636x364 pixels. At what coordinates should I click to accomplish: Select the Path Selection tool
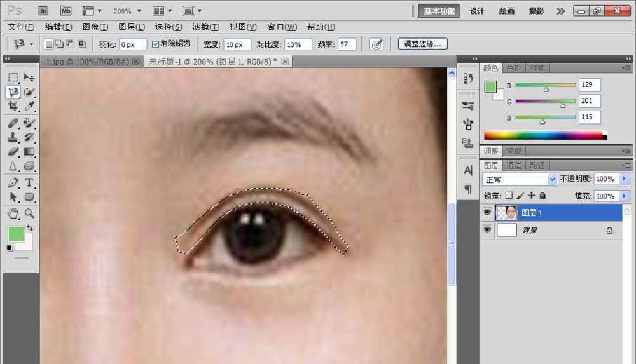click(x=13, y=197)
